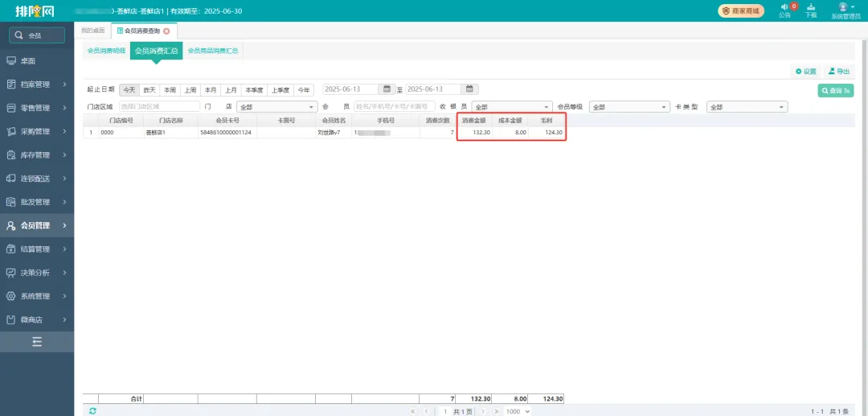The image size is (868, 416).
Task: Sort by the 会员卡号 column header
Action: pyautogui.click(x=227, y=120)
